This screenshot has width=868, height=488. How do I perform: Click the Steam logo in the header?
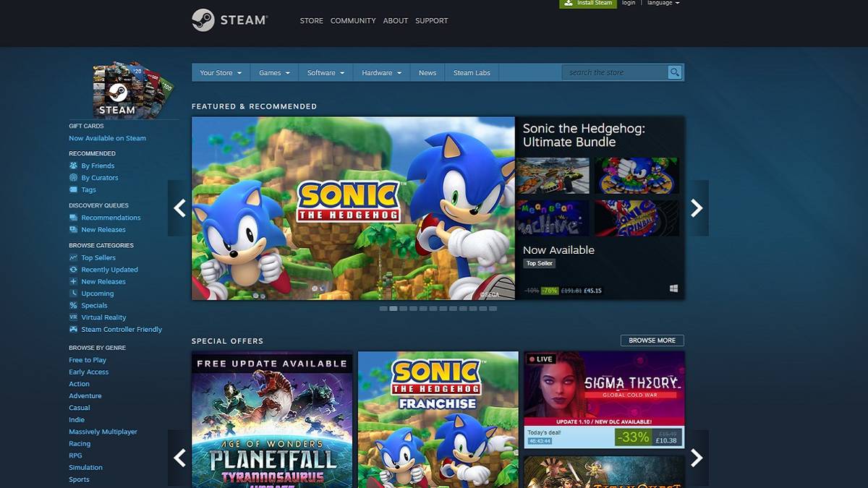(229, 20)
